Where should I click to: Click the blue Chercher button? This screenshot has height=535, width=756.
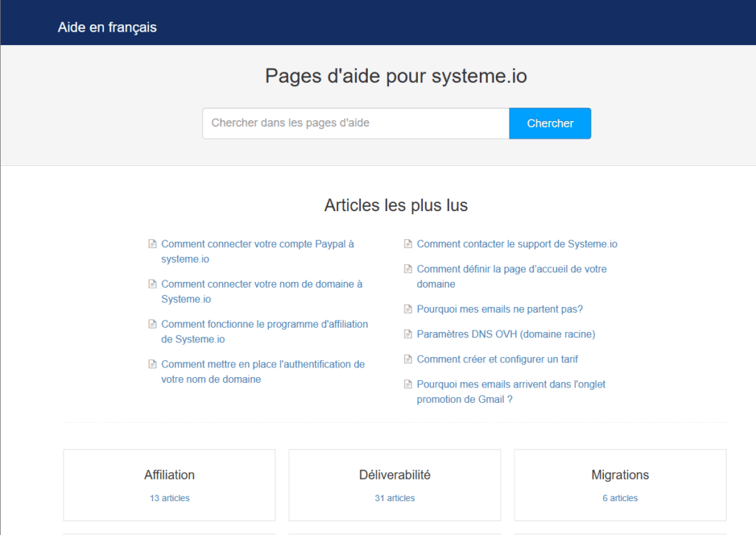tap(550, 123)
